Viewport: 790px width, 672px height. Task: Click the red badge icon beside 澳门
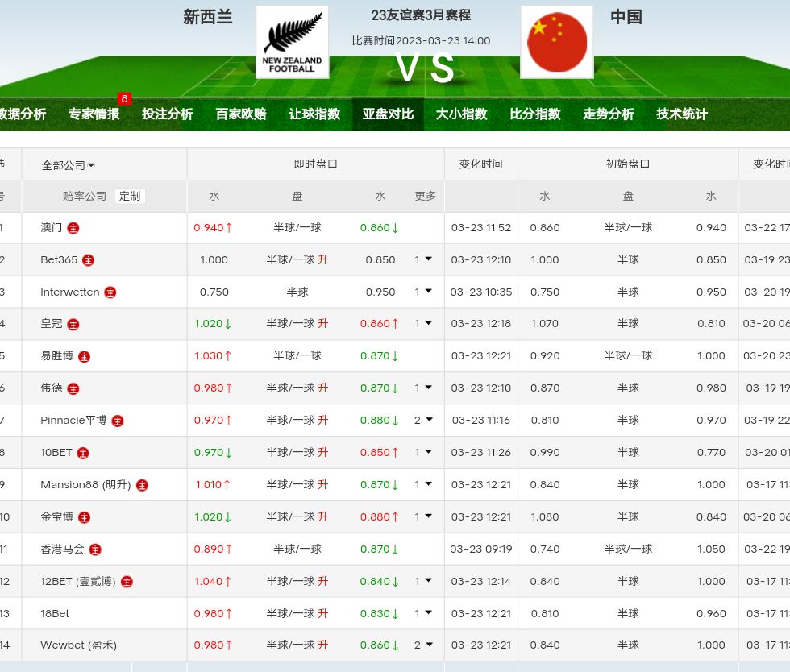[73, 228]
